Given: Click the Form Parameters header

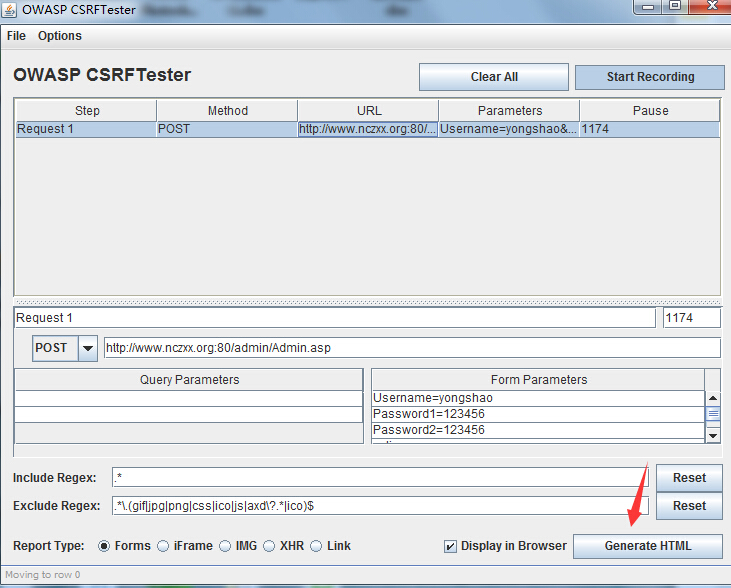Looking at the screenshot, I should click(x=538, y=380).
